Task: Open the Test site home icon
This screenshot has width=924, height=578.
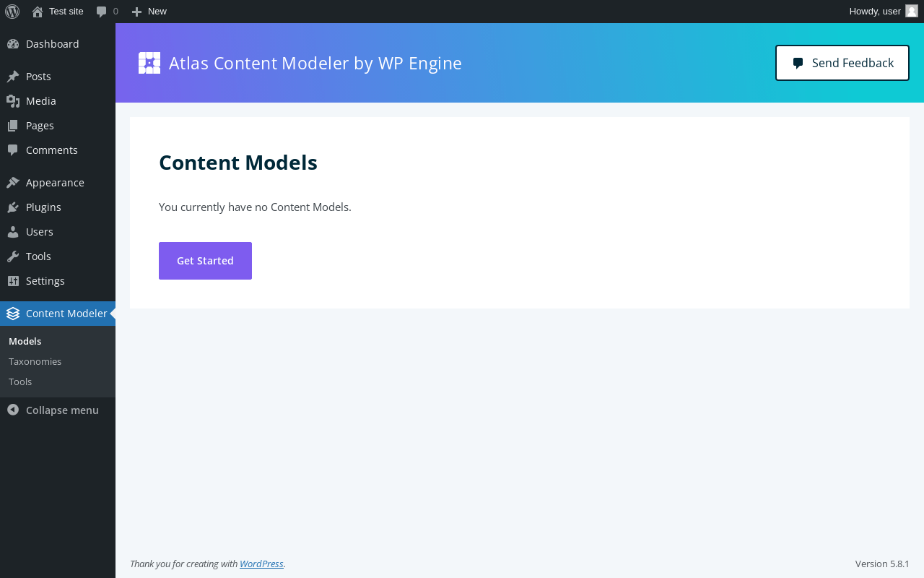Action: click(x=38, y=12)
